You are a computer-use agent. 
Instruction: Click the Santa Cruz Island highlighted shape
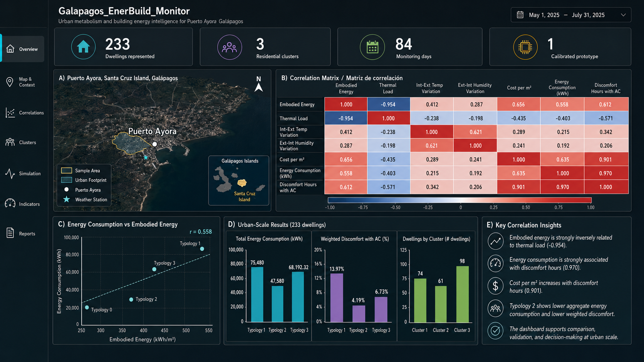coord(242,183)
